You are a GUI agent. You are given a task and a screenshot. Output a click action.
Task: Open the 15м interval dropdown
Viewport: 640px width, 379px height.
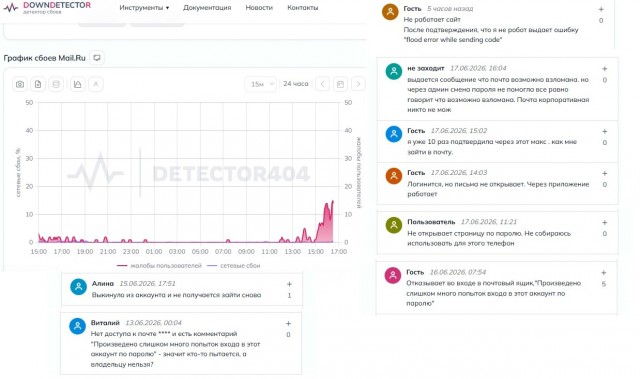click(x=261, y=84)
